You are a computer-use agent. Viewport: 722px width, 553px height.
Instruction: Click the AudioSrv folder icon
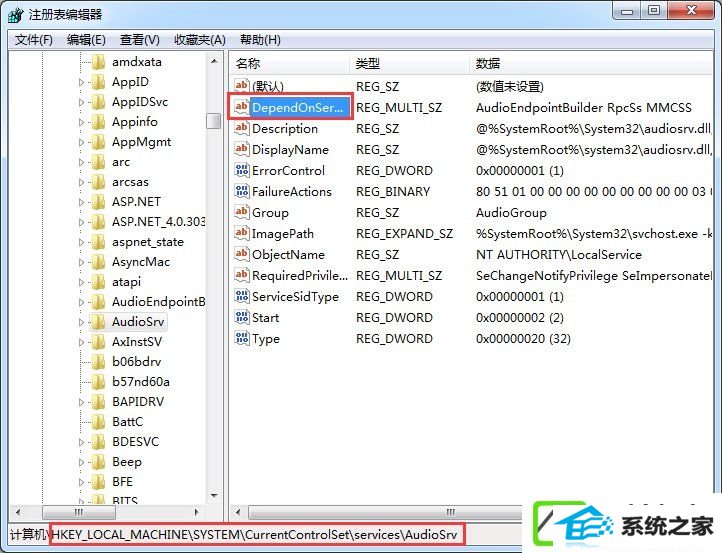click(98, 322)
